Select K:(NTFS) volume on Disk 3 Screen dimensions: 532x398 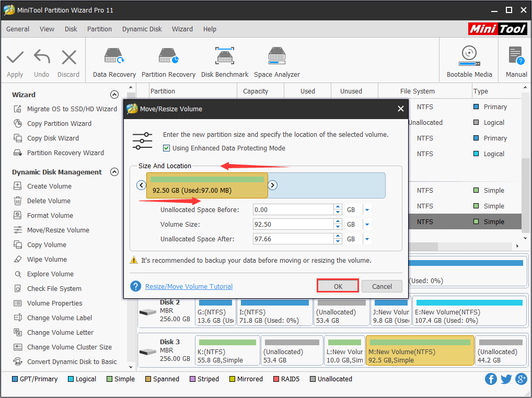(227, 350)
